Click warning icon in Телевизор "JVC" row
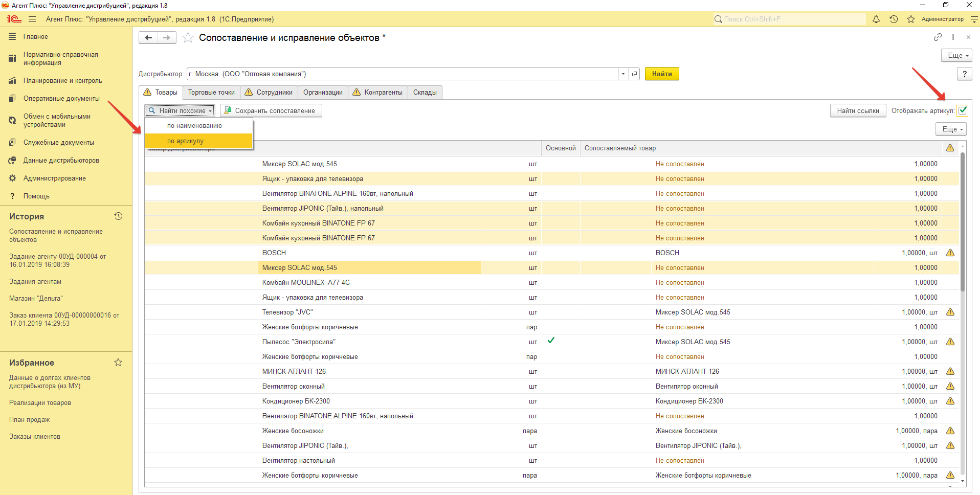Viewport: 980px width, 495px height. point(950,312)
